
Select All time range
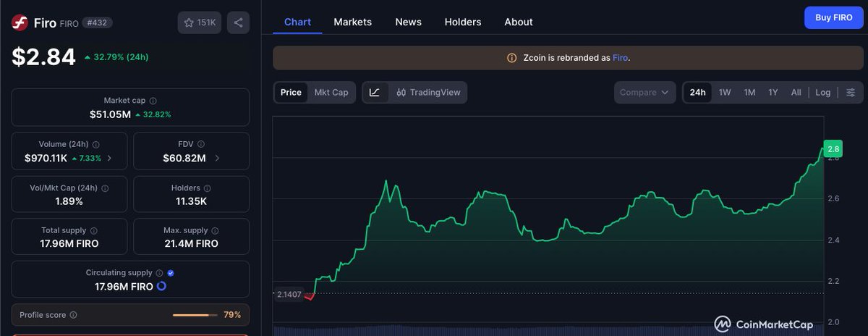pyautogui.click(x=796, y=92)
